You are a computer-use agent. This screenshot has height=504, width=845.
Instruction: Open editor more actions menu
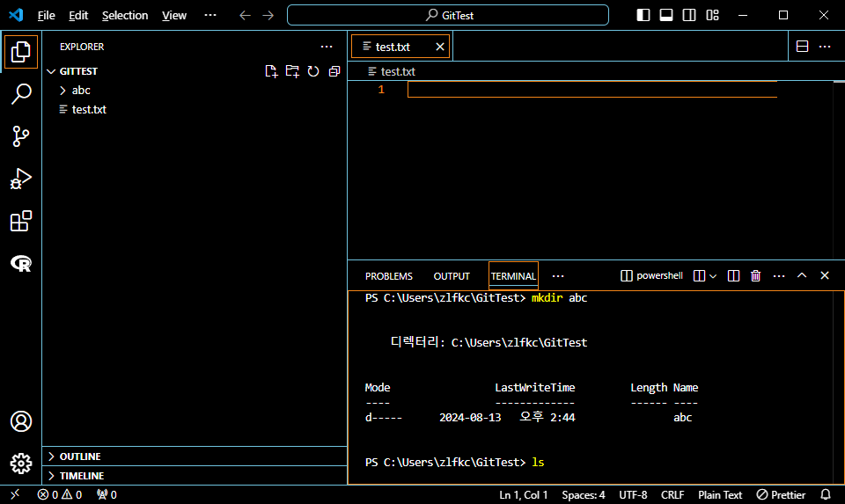pyautogui.click(x=825, y=47)
